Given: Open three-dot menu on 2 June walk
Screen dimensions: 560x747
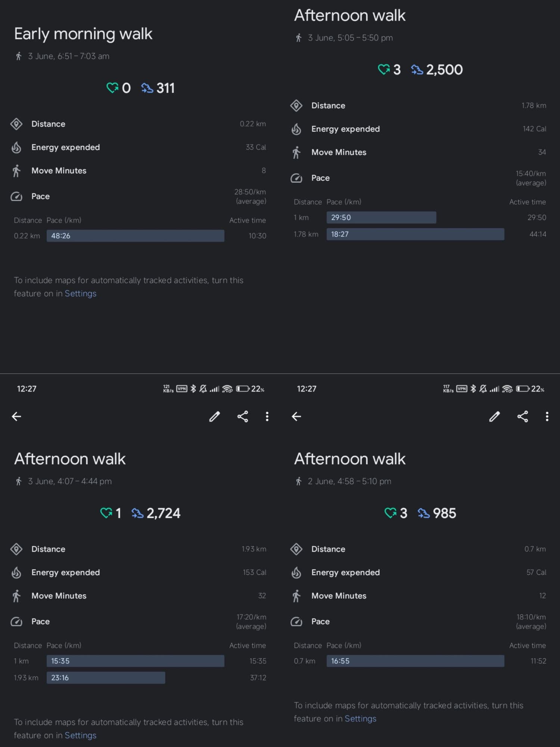Looking at the screenshot, I should (547, 416).
